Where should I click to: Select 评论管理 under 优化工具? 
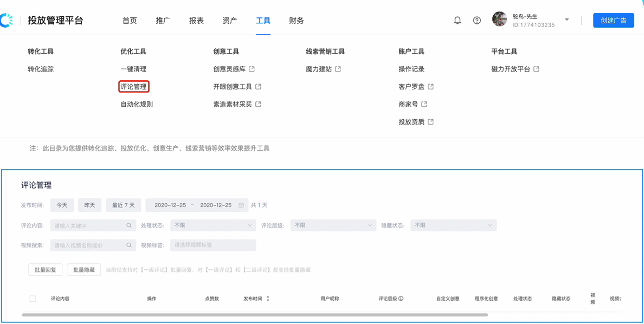tap(133, 87)
